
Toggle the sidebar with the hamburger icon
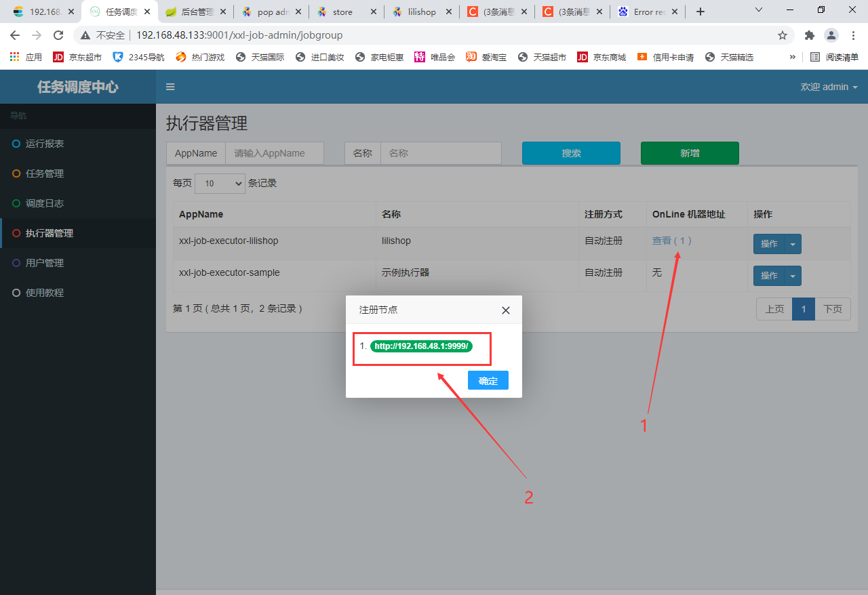coord(170,87)
